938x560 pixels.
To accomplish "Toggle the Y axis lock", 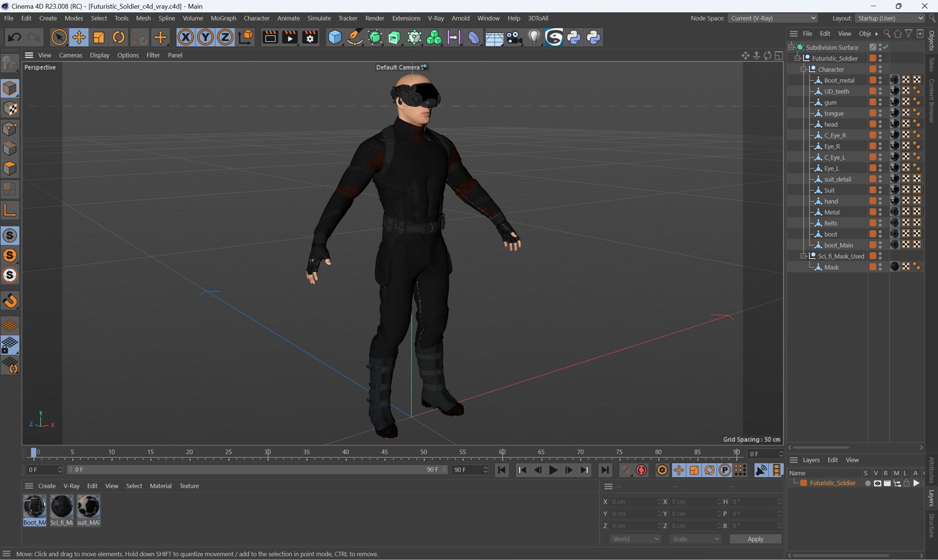I will [x=205, y=37].
